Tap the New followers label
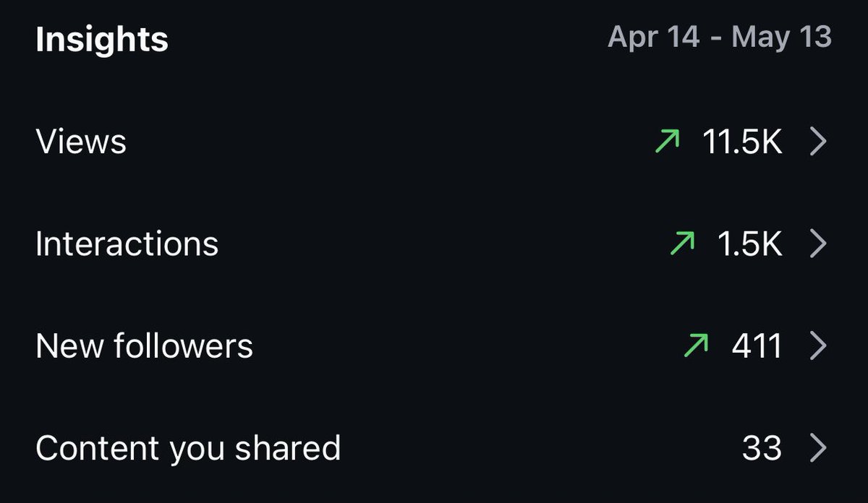Image resolution: width=868 pixels, height=503 pixels. click(x=145, y=346)
